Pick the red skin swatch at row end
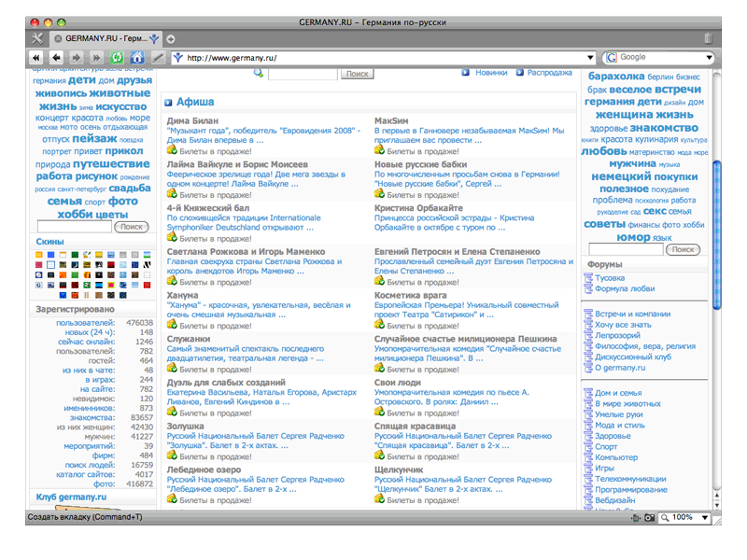Screen dimensions: 747x560 pos(148,285)
